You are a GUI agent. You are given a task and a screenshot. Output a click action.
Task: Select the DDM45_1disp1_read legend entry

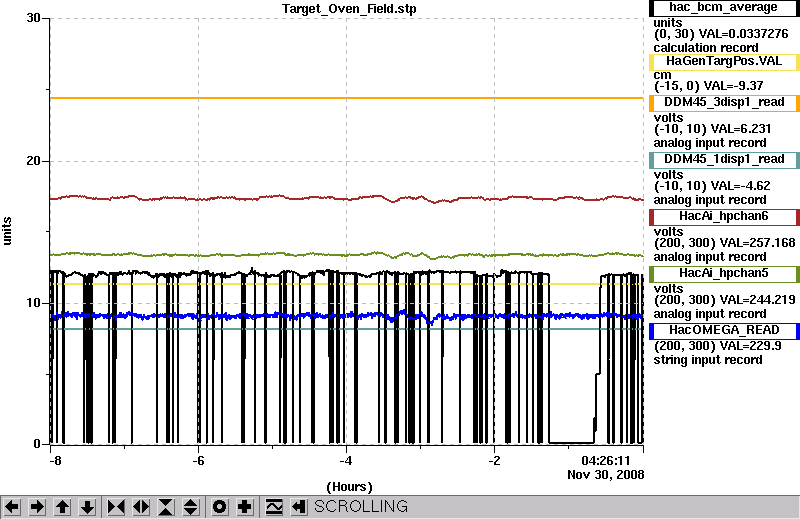coord(723,159)
